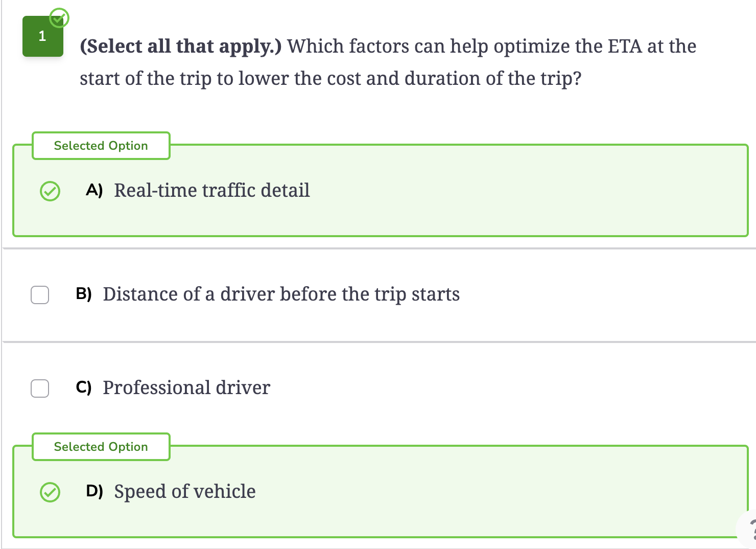The height and width of the screenshot is (549, 756).
Task: Click the B) letter label
Action: (84, 294)
